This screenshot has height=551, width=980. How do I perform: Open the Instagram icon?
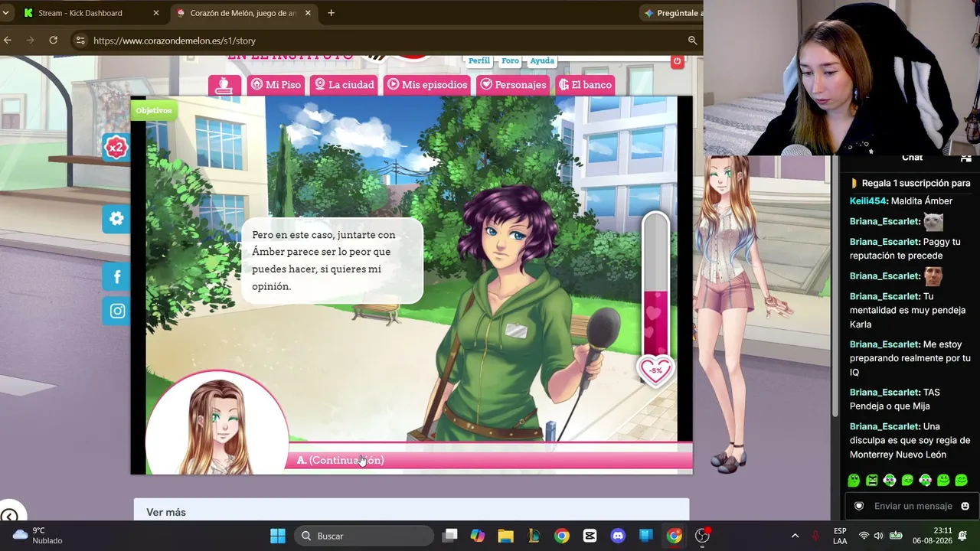(116, 311)
